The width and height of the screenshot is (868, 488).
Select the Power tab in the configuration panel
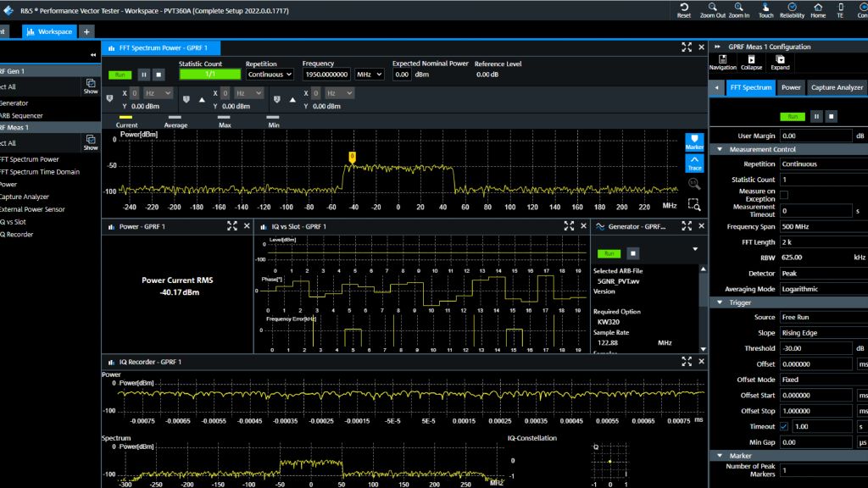pyautogui.click(x=791, y=87)
